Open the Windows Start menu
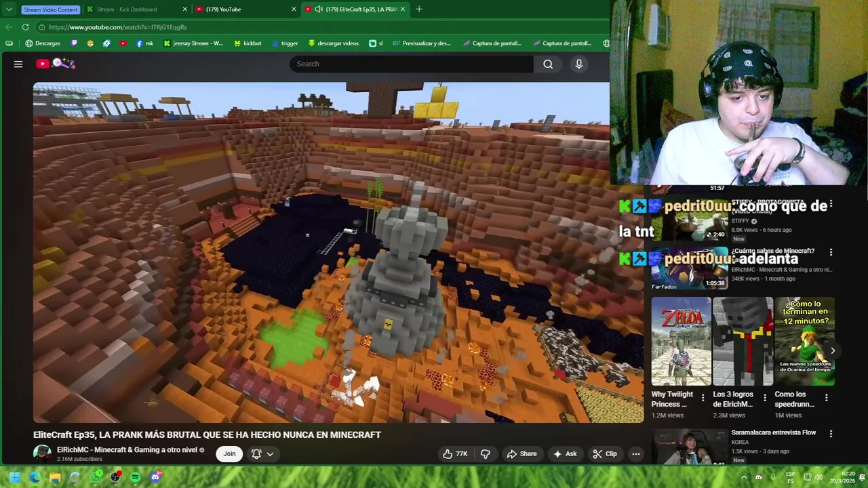 click(x=14, y=477)
